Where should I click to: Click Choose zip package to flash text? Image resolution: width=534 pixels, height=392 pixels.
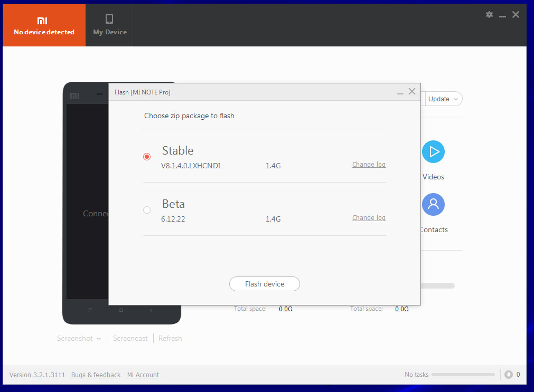(189, 116)
